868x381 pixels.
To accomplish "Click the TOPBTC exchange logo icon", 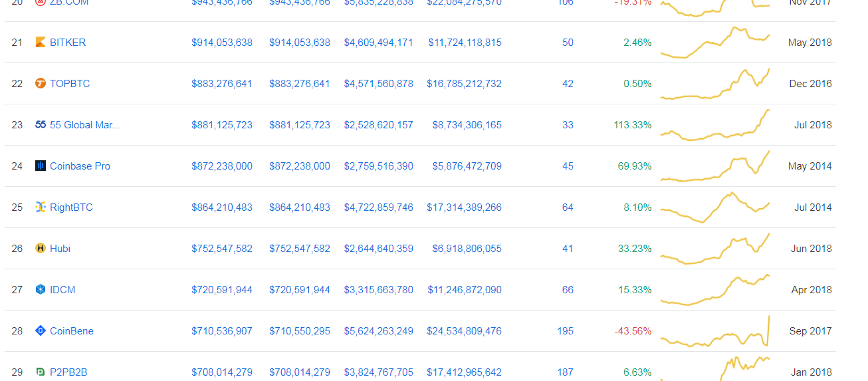I will click(x=40, y=84).
